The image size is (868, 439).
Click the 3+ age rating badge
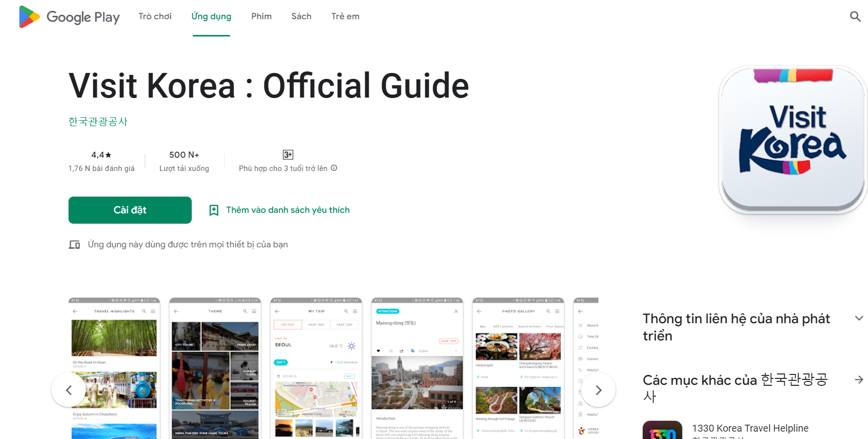coord(288,155)
